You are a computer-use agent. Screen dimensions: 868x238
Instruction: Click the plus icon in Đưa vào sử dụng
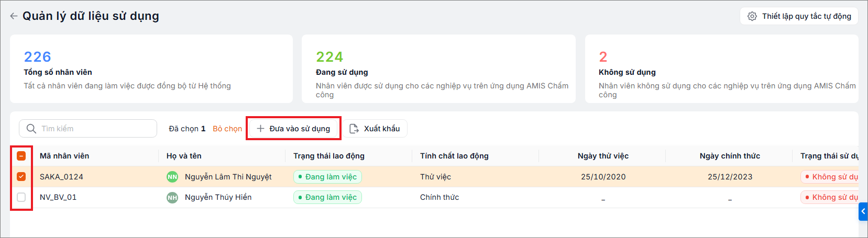pos(260,129)
